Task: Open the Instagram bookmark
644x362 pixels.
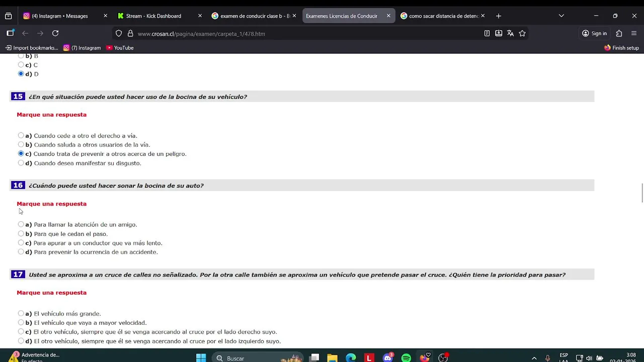Action: [82, 48]
